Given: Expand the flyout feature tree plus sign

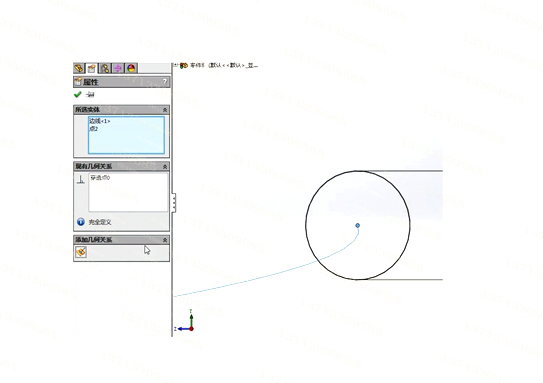Looking at the screenshot, I should (x=175, y=65).
